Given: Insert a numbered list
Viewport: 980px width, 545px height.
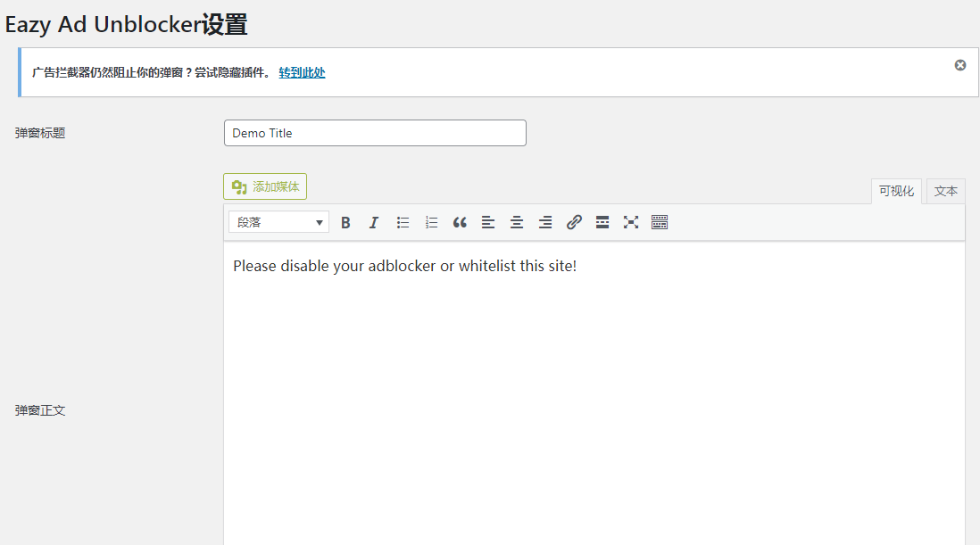Looking at the screenshot, I should [x=431, y=222].
